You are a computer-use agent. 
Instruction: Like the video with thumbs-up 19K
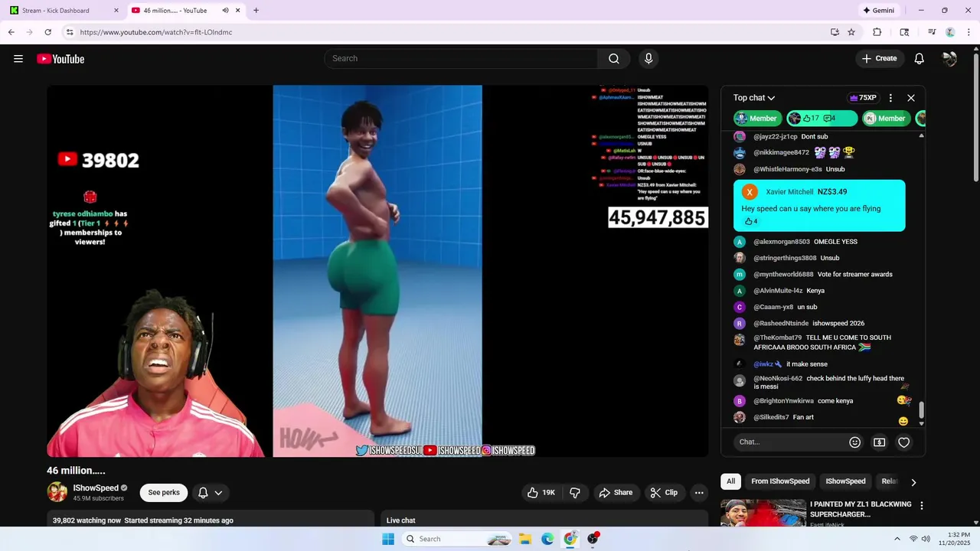click(x=541, y=493)
